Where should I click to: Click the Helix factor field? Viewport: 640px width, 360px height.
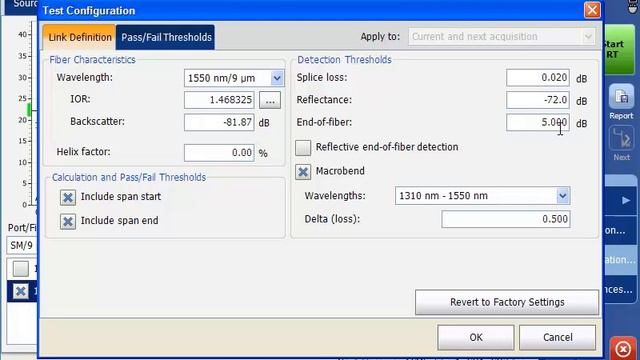pyautogui.click(x=219, y=153)
